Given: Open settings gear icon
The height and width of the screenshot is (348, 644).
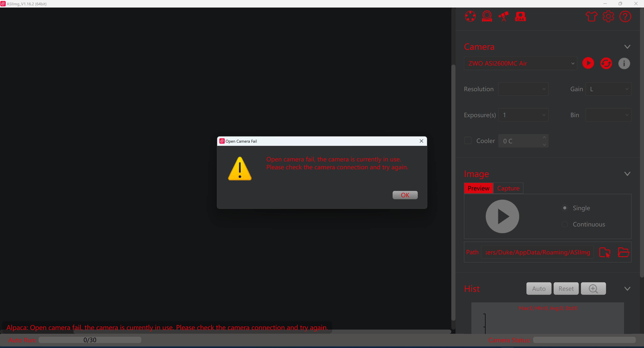Looking at the screenshot, I should (x=608, y=16).
